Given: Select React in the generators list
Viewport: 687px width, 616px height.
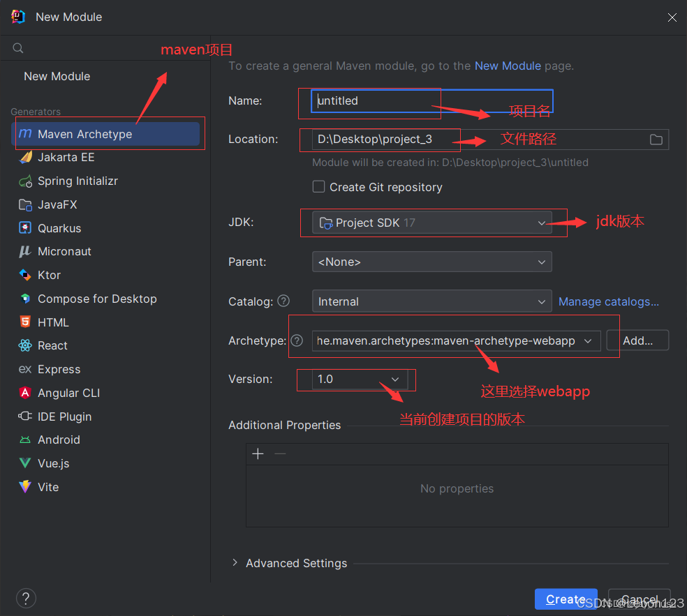Looking at the screenshot, I should [x=105, y=345].
